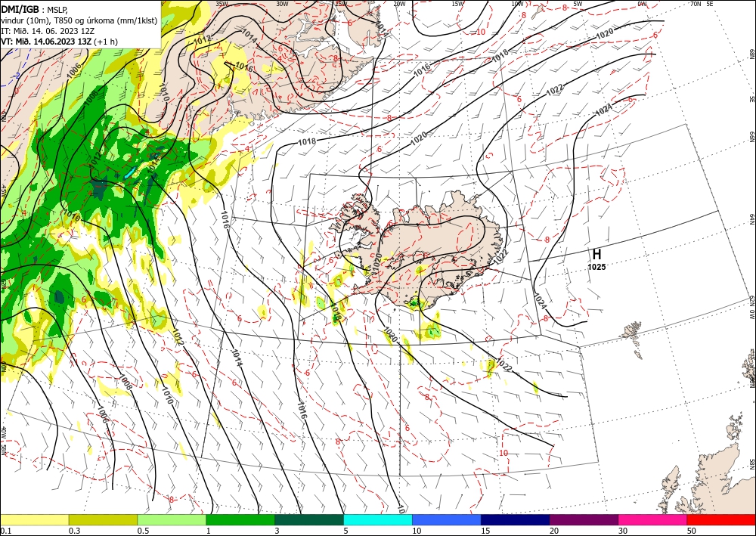Click the '35W' longitude label at top
Screen dimensions: 756x536
click(x=222, y=4)
